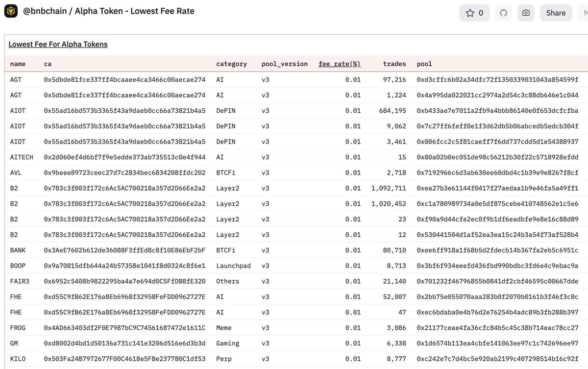
Task: Select the FAIR3 name cell
Action: pos(20,281)
